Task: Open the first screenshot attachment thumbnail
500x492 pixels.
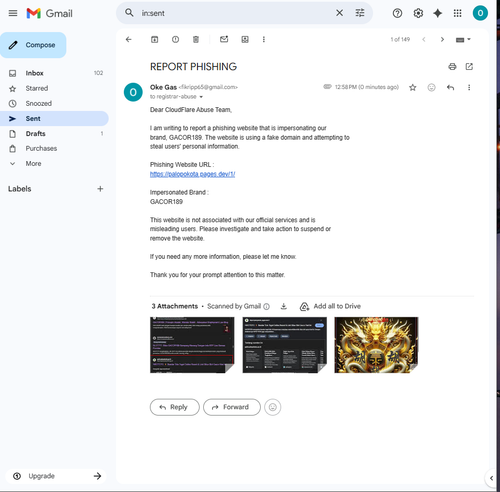Action: (192, 345)
